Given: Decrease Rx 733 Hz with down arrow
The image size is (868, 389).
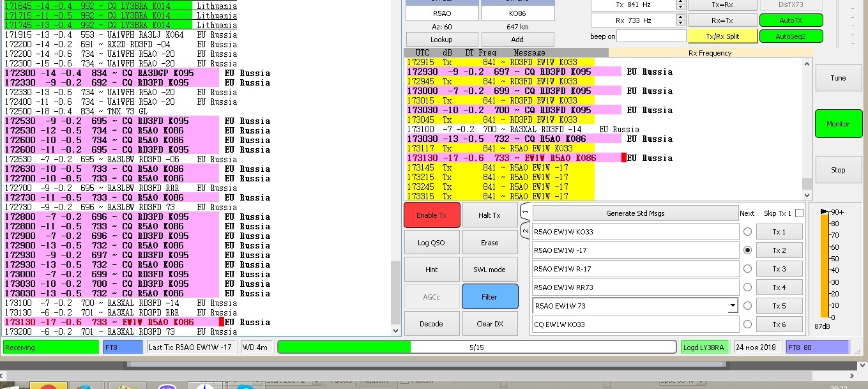Looking at the screenshot, I should coord(681,24).
